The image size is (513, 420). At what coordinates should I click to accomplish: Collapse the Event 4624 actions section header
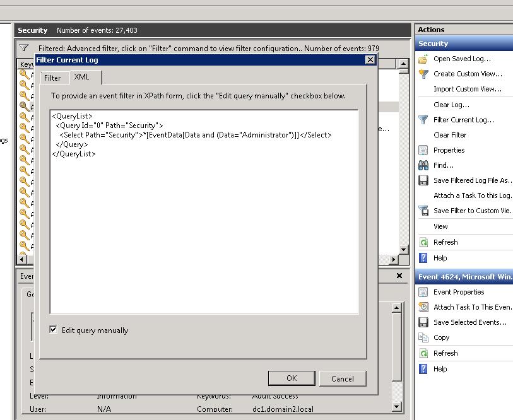[x=464, y=277]
